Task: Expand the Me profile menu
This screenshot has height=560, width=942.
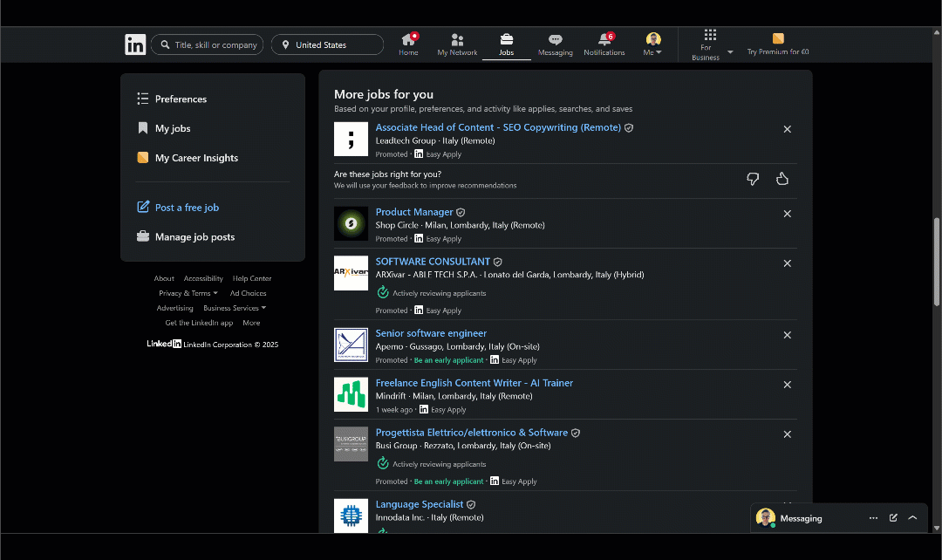Action: (653, 44)
